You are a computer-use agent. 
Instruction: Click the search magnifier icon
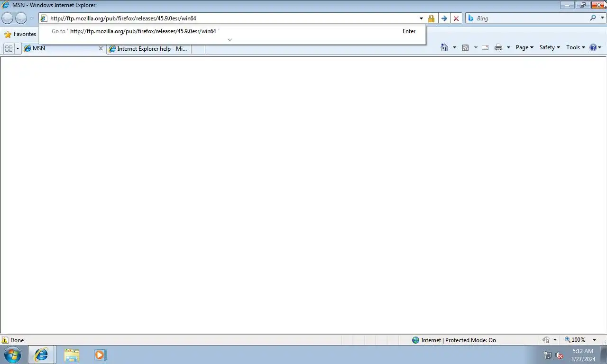pos(593,18)
